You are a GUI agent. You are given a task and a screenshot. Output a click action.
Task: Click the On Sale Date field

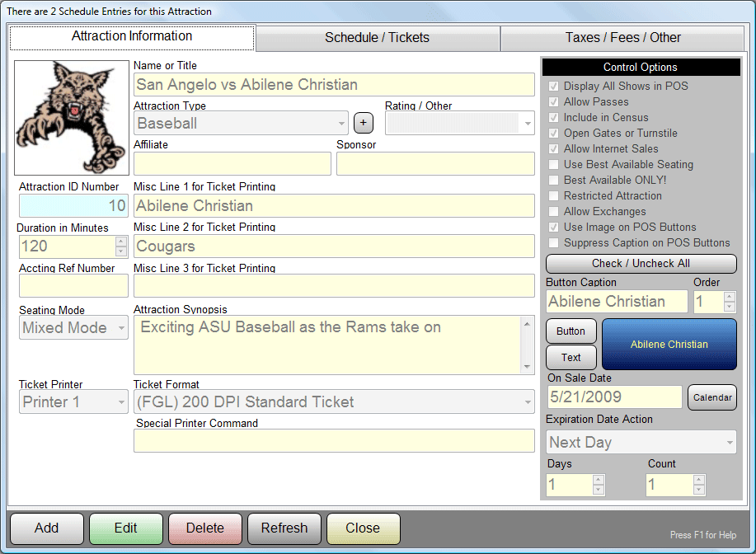click(x=615, y=397)
